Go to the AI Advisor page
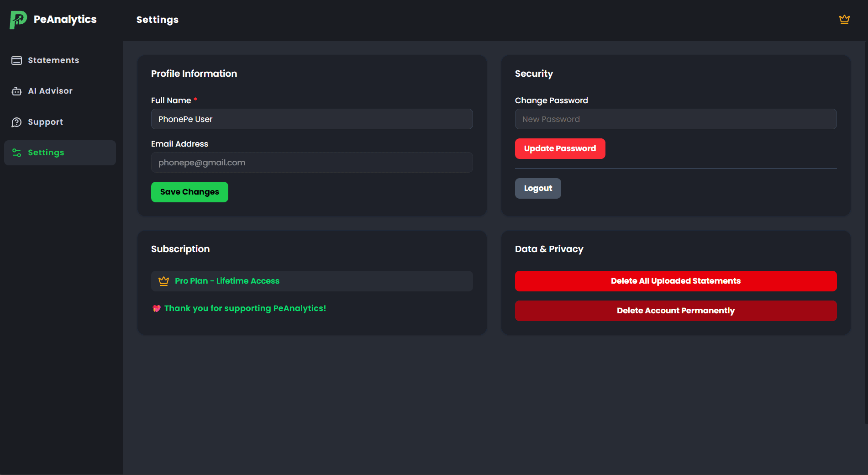 pyautogui.click(x=50, y=91)
